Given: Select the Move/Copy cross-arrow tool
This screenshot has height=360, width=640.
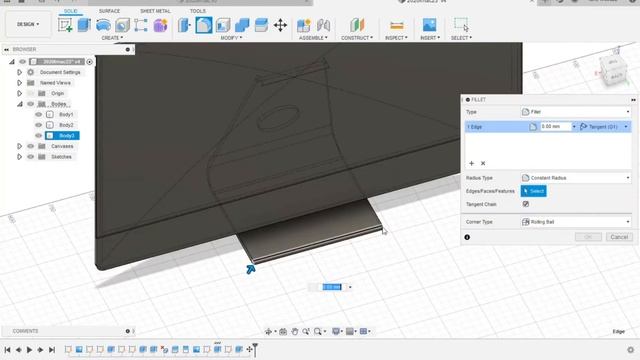Looking at the screenshot, I should pos(280,25).
